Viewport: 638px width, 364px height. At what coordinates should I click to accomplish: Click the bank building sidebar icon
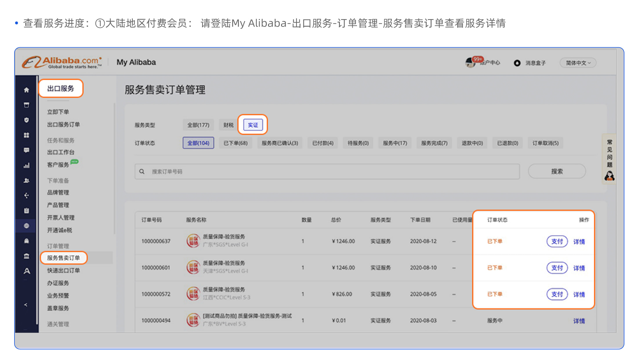(26, 256)
